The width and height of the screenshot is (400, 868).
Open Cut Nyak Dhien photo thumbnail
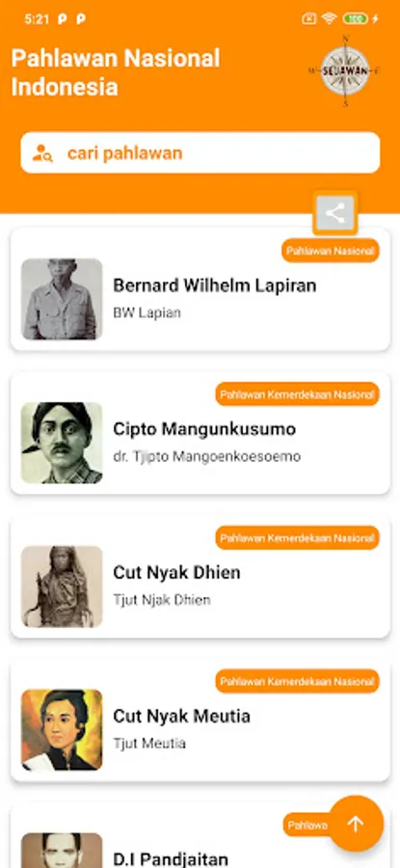(62, 586)
